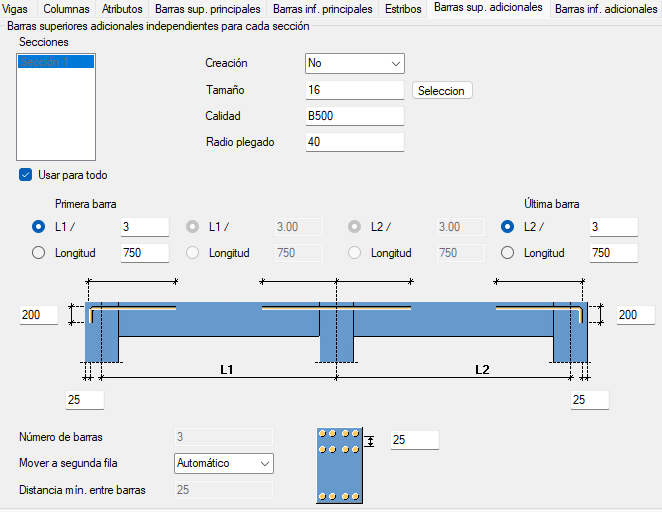
Task: Open the Atributos tab
Action: pos(122,9)
